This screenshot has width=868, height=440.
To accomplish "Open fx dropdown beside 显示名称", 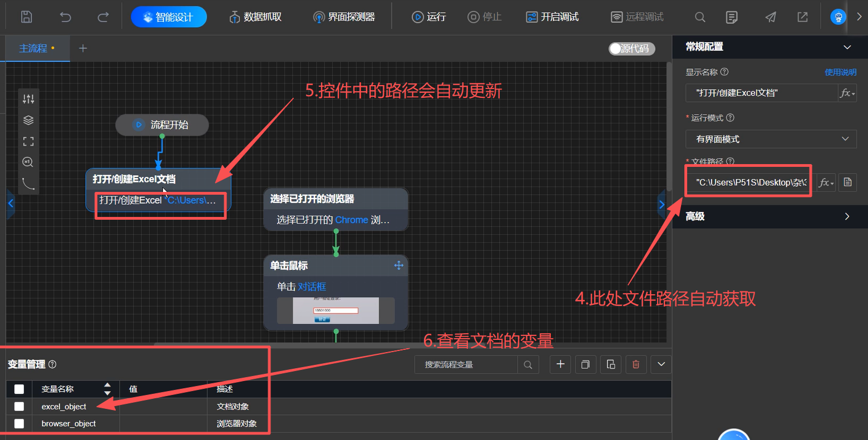I will [x=847, y=93].
